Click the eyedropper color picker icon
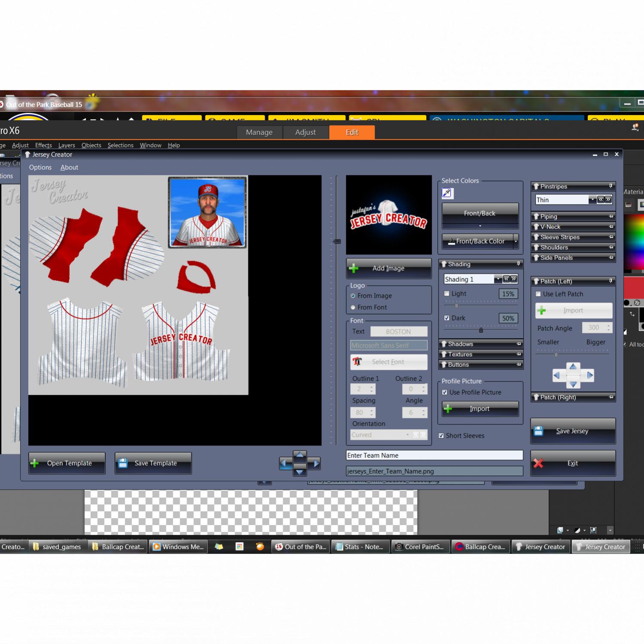 pyautogui.click(x=447, y=193)
